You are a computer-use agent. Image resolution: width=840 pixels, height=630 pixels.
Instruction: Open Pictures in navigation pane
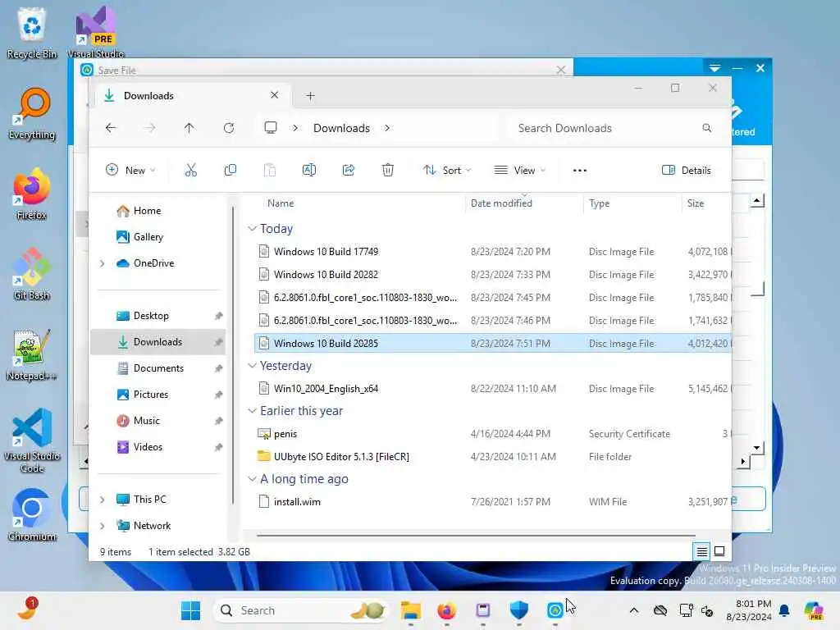point(151,395)
